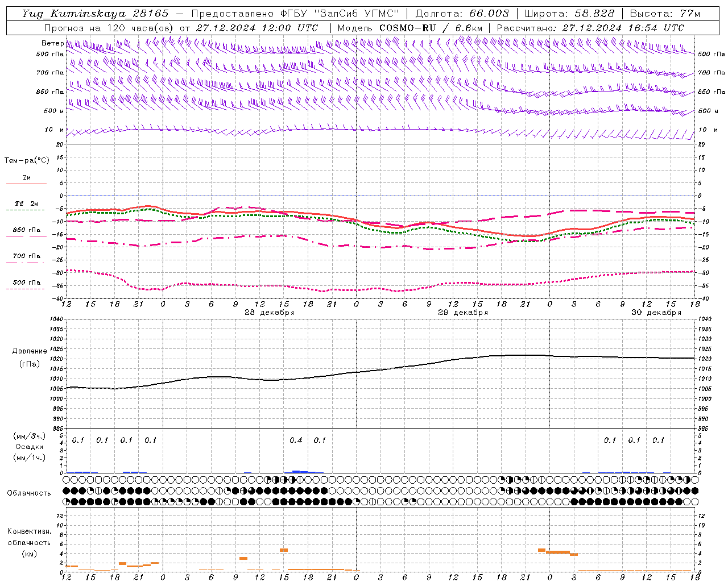Click the station title Yug_Kuminskaya_28165
Viewport: 728px width, 582px height.
coord(95,14)
